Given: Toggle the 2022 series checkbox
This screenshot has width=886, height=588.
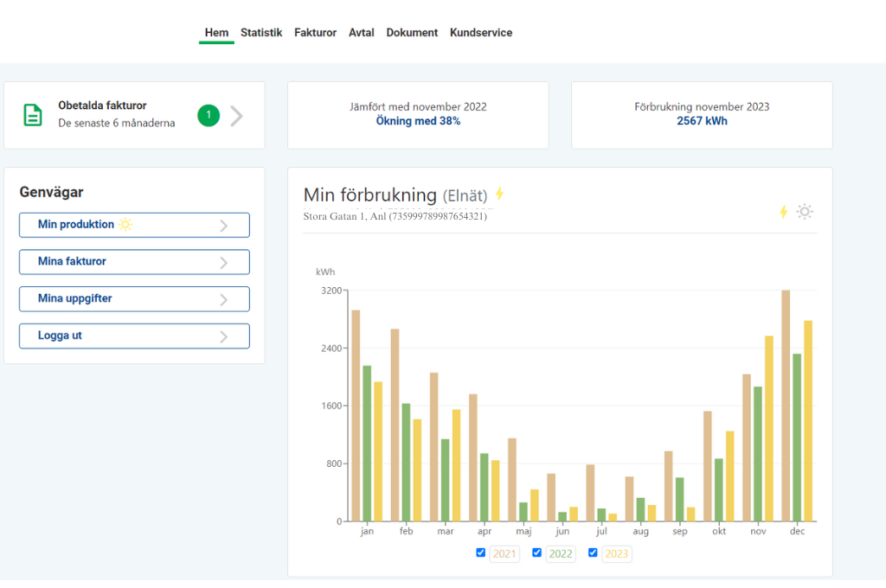Looking at the screenshot, I should [536, 553].
